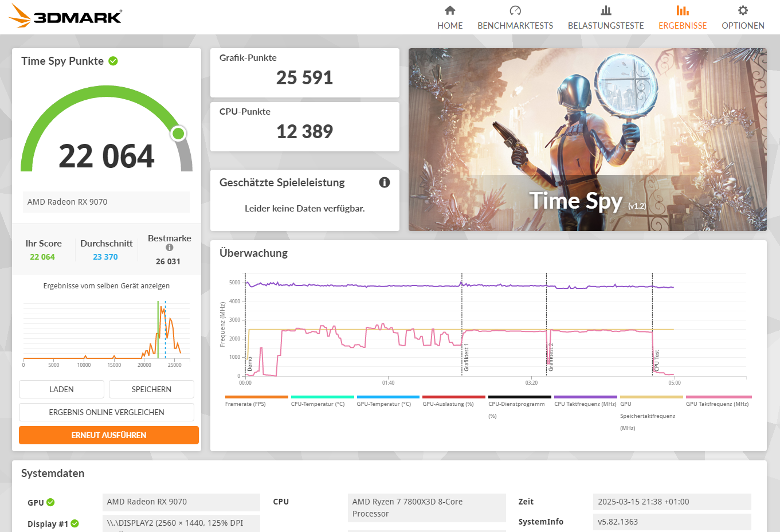
Task: Click the SPEICHERN button
Action: coord(151,389)
